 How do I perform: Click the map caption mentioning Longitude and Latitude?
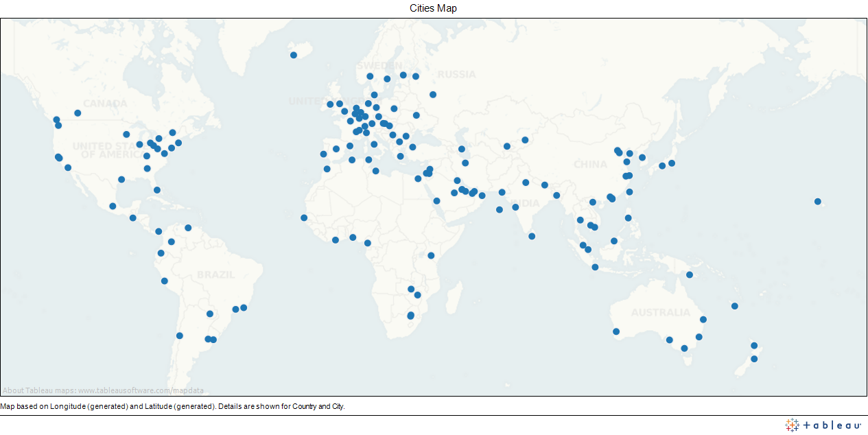click(172, 406)
